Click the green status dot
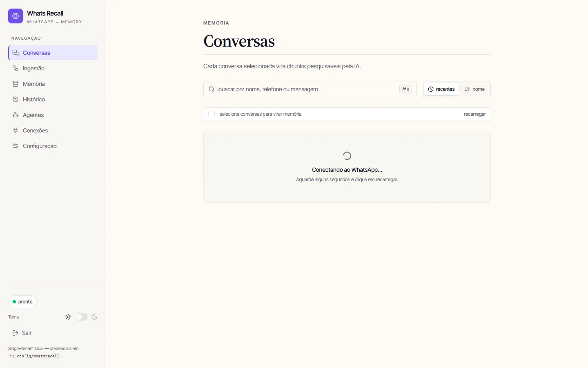 pos(14,302)
